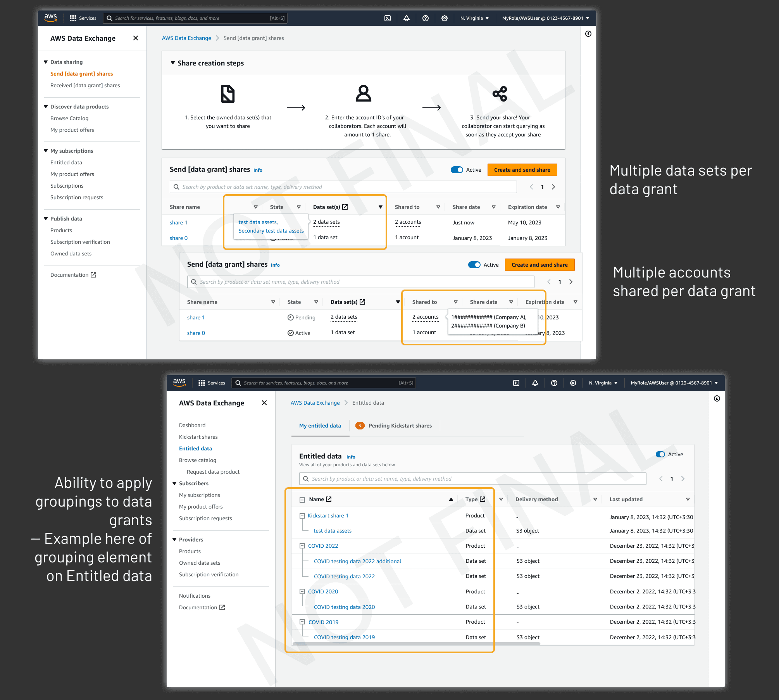
Task: Collapse the Providers group in bottom sidebar
Action: point(174,540)
